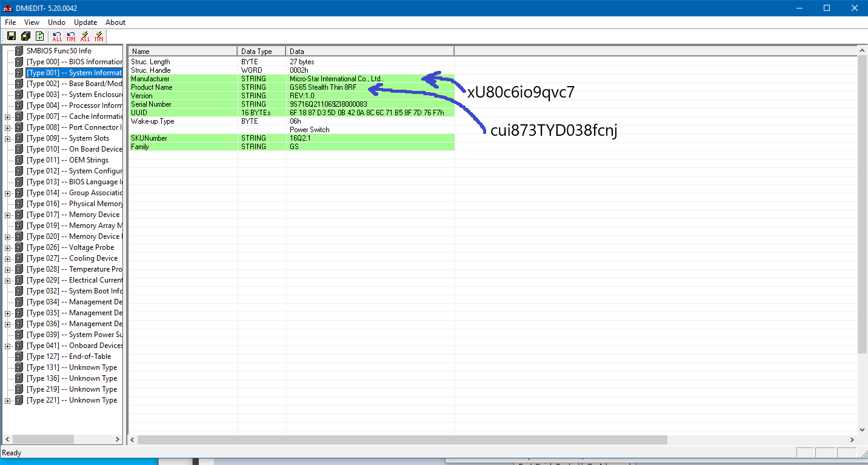This screenshot has width=868, height=465.
Task: Click the Data column header
Action: pos(370,52)
